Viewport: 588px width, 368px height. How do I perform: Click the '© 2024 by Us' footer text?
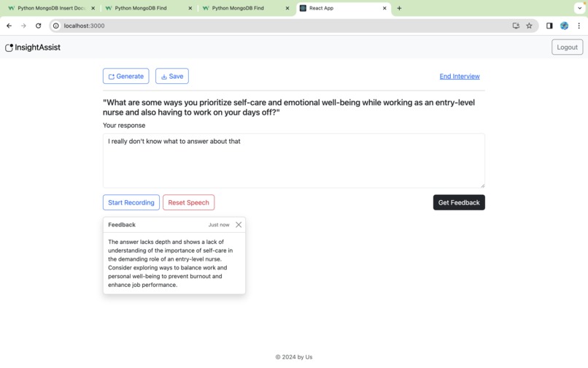point(294,357)
